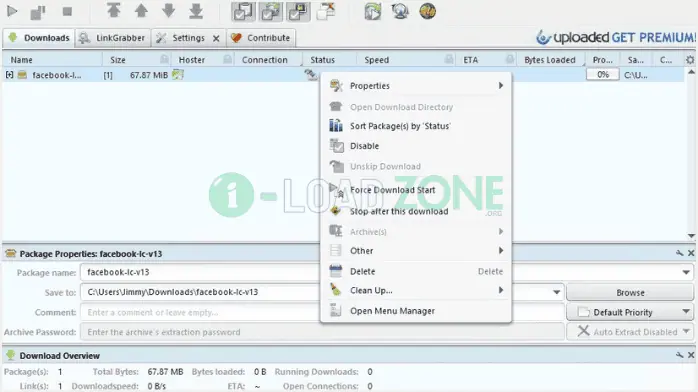698x392 pixels.
Task: Click the reconnect toolbar icon
Action: tap(373, 11)
